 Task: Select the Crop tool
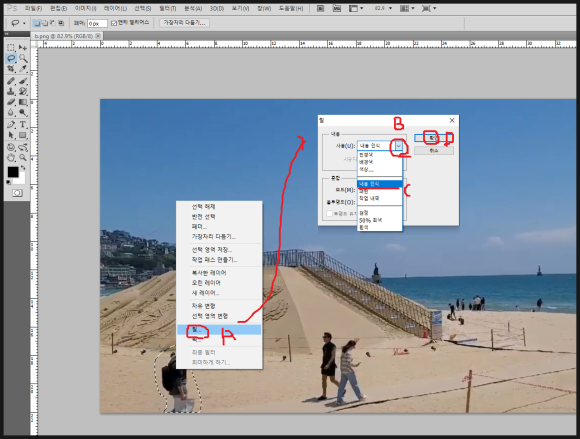11,69
